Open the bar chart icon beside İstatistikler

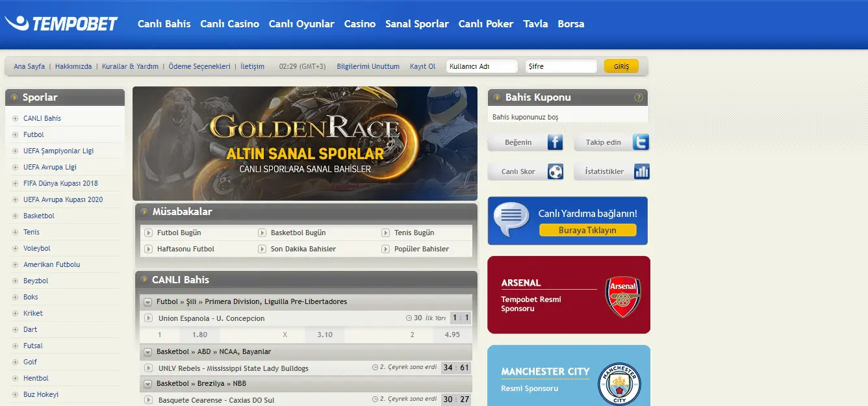click(641, 171)
